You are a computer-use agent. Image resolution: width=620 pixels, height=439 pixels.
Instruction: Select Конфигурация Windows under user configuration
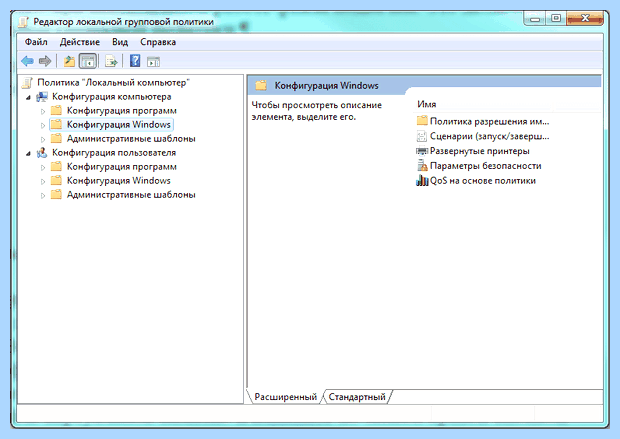[119, 181]
